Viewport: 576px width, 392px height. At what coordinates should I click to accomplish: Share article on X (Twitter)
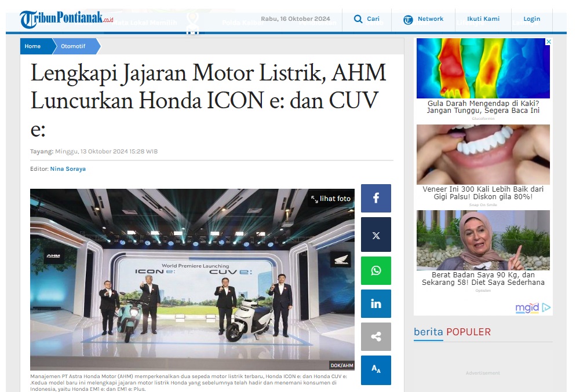(x=376, y=235)
